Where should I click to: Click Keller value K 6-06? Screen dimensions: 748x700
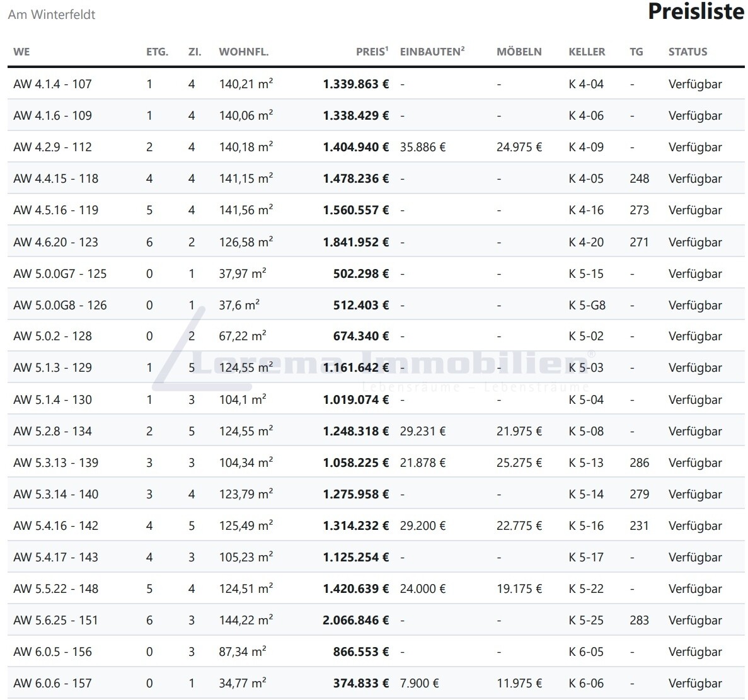pyautogui.click(x=586, y=683)
